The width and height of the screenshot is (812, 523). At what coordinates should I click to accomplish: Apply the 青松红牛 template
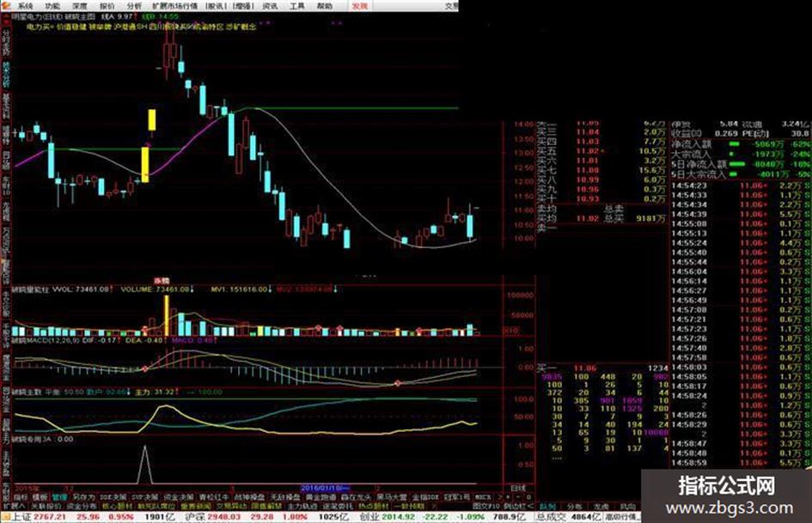tap(214, 496)
